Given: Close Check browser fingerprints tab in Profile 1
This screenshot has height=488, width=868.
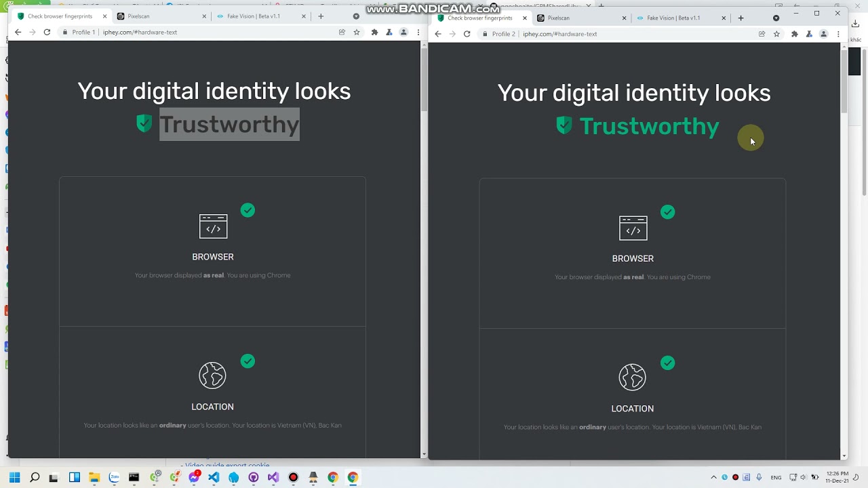Looking at the screenshot, I should (104, 16).
